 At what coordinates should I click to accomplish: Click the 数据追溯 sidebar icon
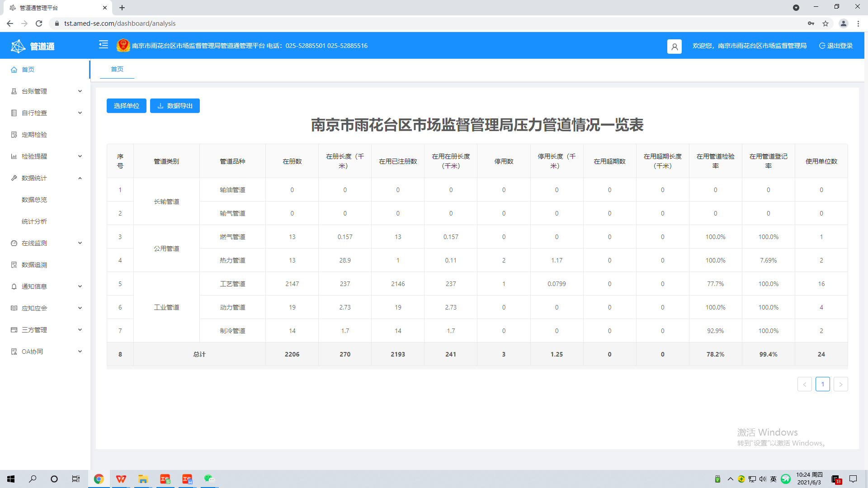(14, 265)
